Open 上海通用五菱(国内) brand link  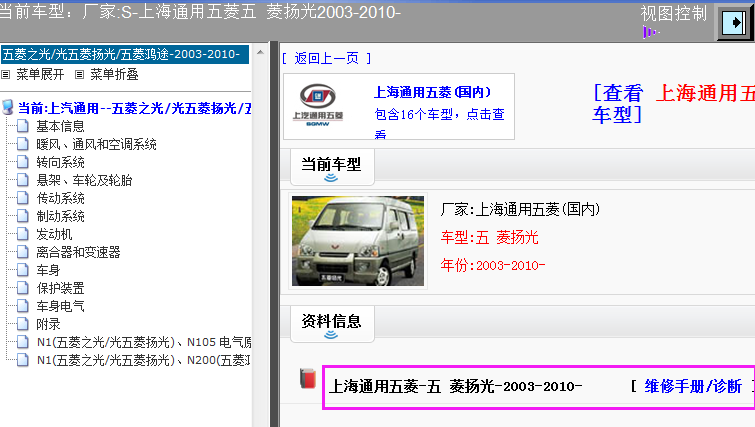point(432,92)
